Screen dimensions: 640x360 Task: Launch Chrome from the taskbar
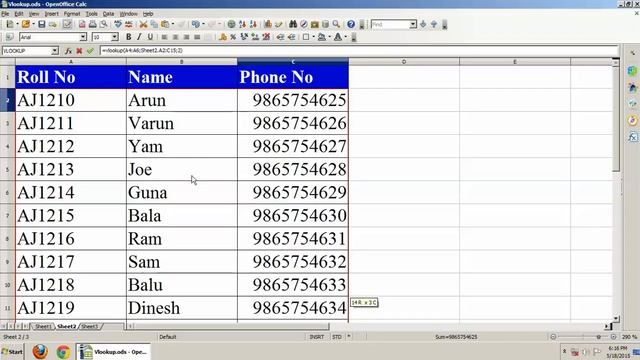click(63, 352)
